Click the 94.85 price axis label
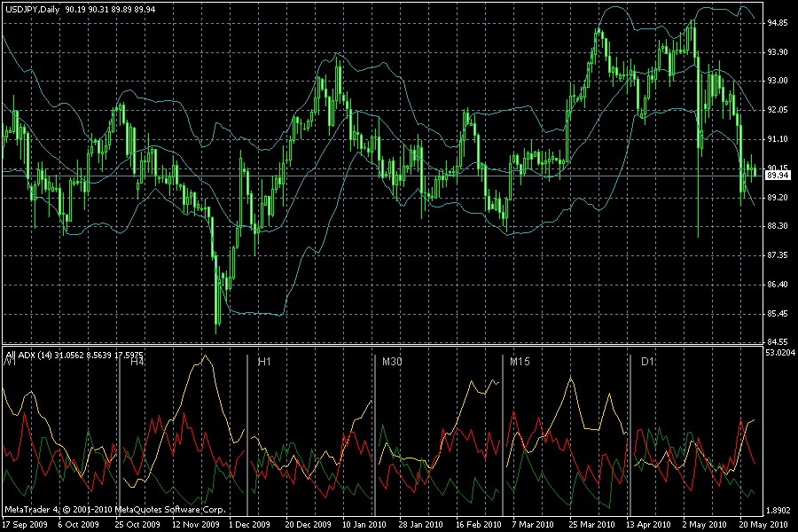The width and height of the screenshot is (798, 532). 778,22
